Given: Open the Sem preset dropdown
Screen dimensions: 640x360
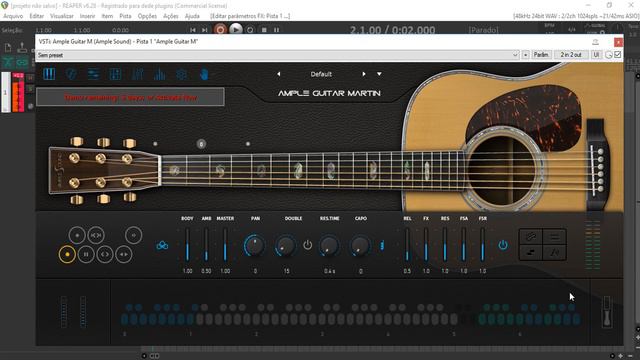Looking at the screenshot, I should tap(278, 55).
